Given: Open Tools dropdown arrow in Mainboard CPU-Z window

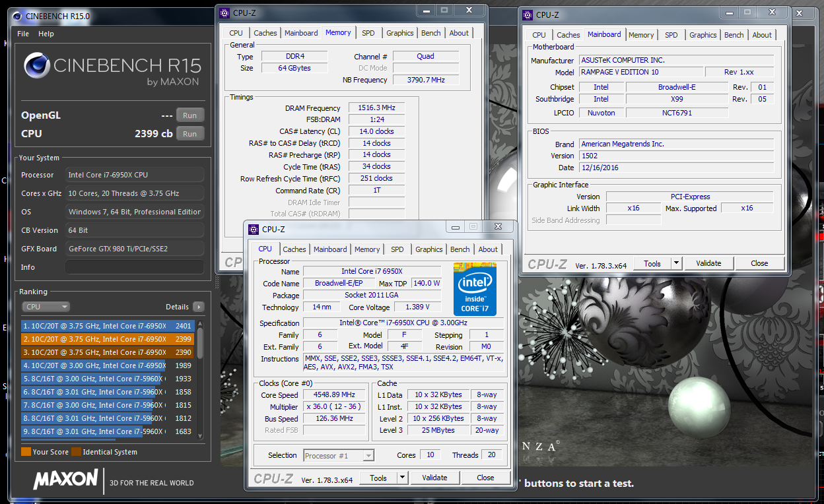Looking at the screenshot, I should click(676, 263).
